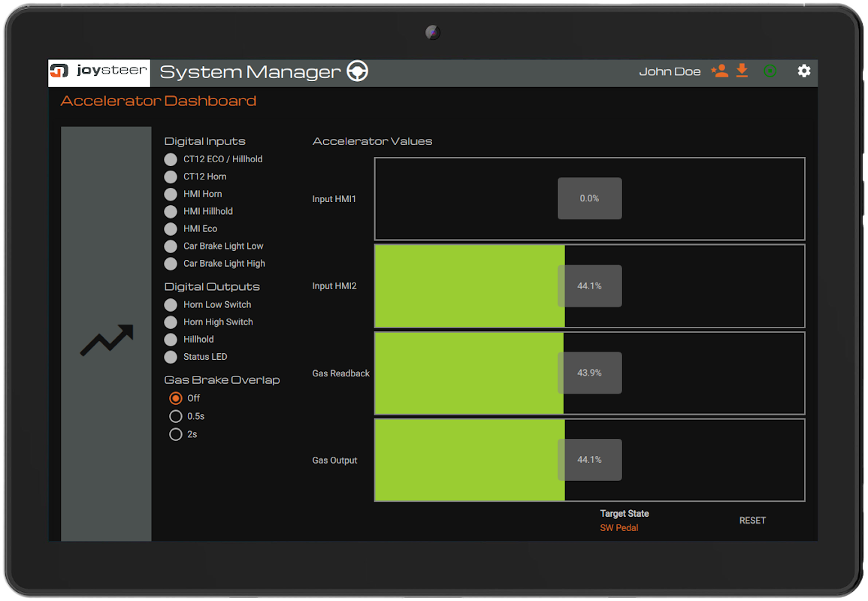Select Gas Brake Overlap Off option
This screenshot has height=601, width=868.
click(176, 398)
